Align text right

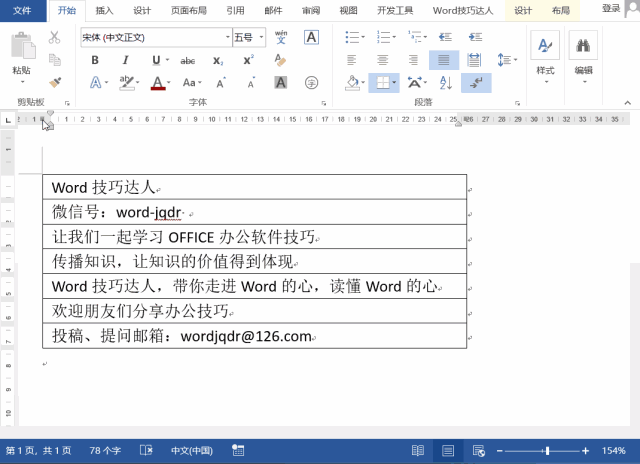413,60
